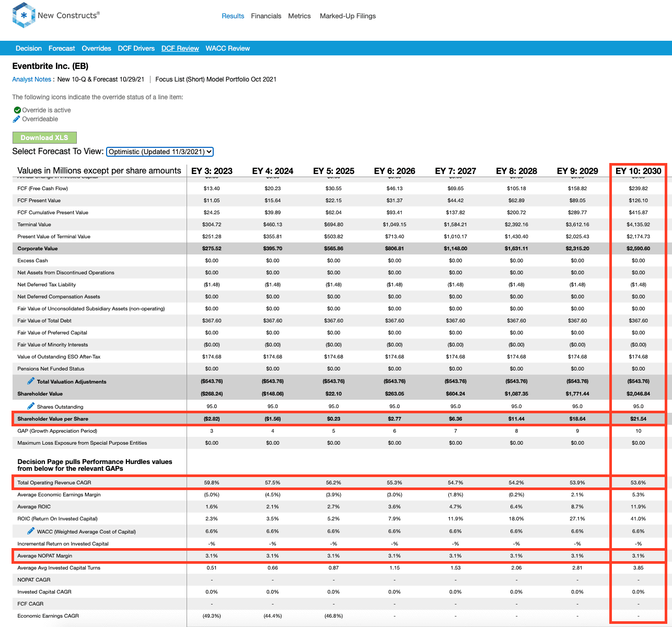Click the EY 3: 2023 column header
Viewport: 672px width, 627px height.
tap(212, 171)
